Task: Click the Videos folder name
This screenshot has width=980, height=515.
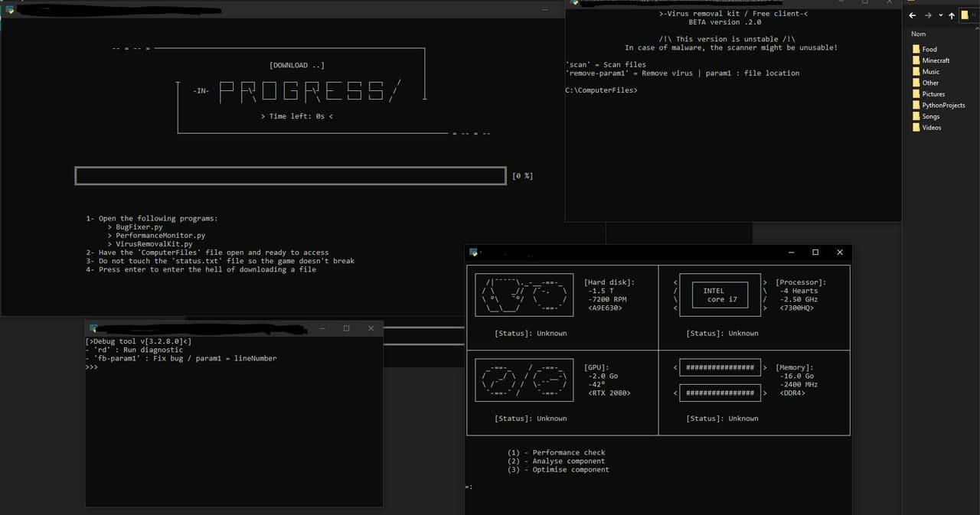Action: [x=932, y=128]
